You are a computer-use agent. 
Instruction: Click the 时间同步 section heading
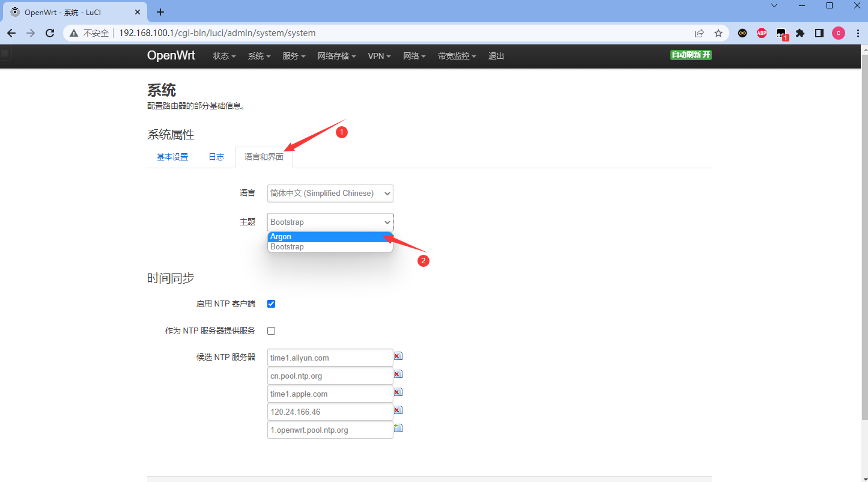point(171,278)
